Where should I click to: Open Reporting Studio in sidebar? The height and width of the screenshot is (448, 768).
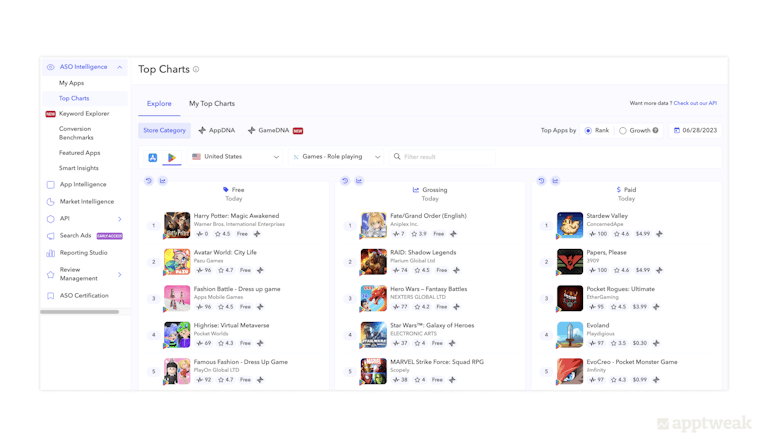click(83, 253)
